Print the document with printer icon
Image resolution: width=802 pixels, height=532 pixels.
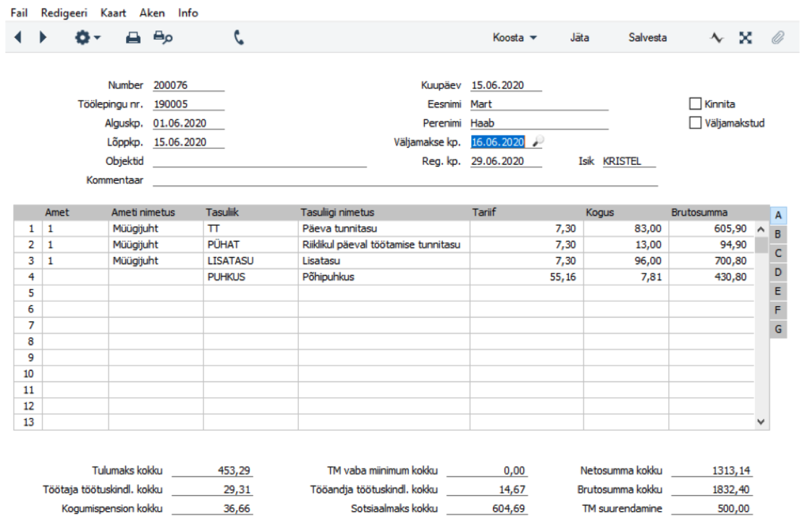coord(133,38)
